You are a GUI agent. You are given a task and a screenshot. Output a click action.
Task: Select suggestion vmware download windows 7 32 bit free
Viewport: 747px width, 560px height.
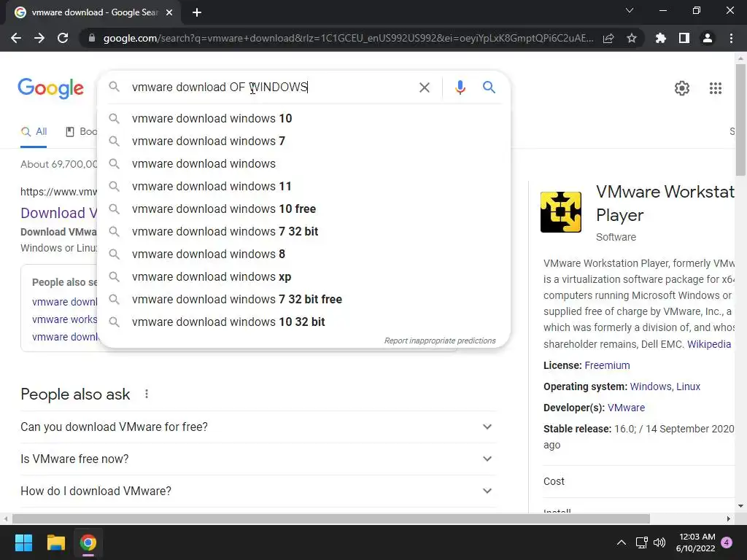coord(303,299)
